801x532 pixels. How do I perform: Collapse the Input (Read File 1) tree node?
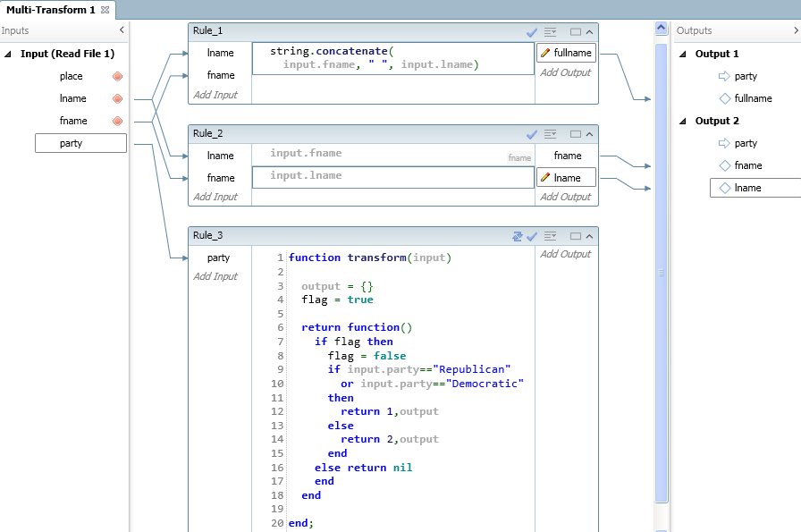pyautogui.click(x=8, y=54)
